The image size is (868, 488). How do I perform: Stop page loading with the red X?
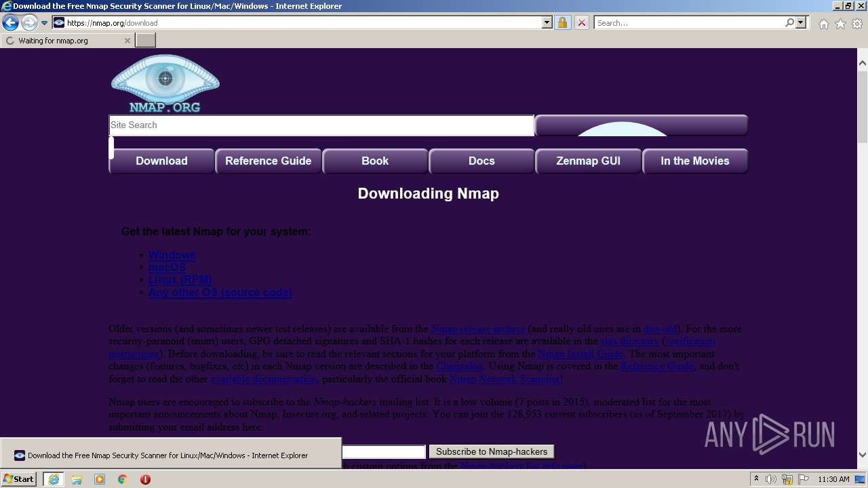coord(581,23)
